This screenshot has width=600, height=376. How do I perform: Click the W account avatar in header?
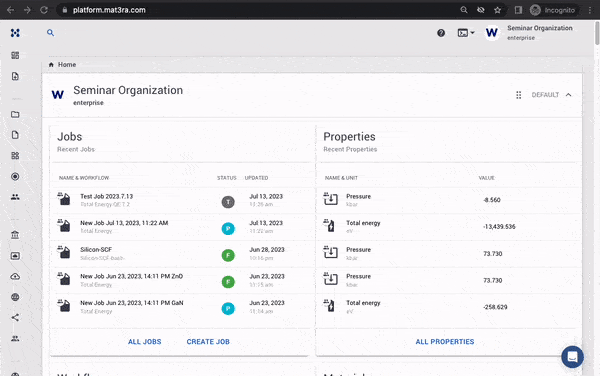point(492,33)
